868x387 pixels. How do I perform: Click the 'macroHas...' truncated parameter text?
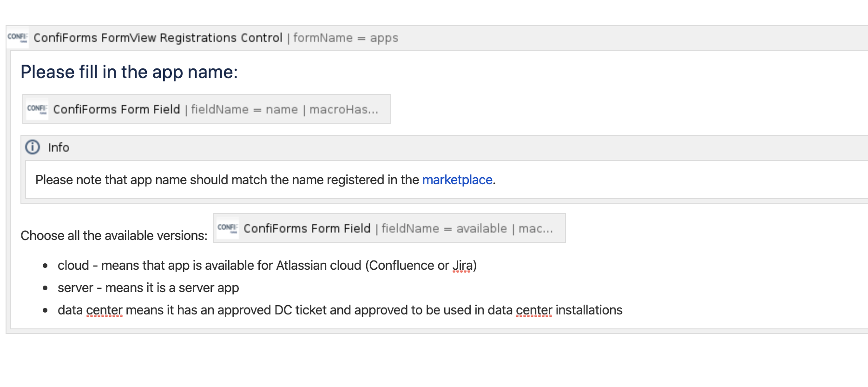344,109
